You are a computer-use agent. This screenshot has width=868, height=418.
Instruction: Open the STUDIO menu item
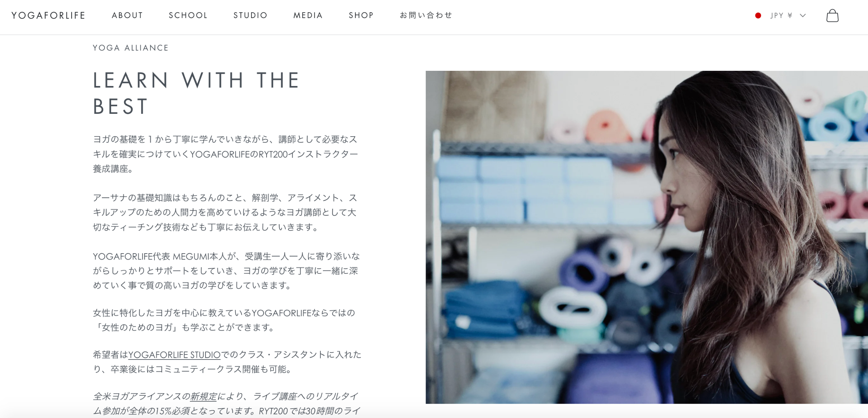click(x=250, y=16)
